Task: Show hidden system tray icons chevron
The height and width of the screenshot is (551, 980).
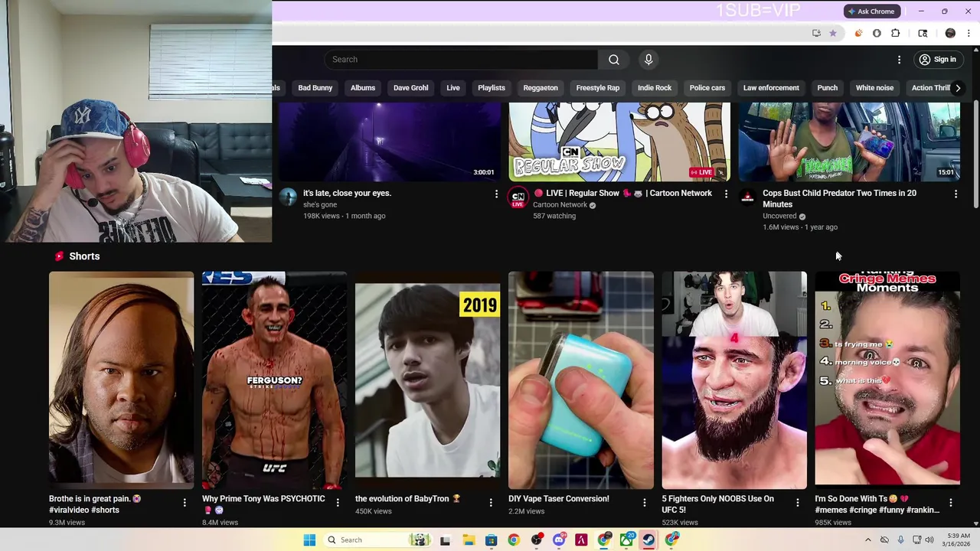Action: point(867,540)
